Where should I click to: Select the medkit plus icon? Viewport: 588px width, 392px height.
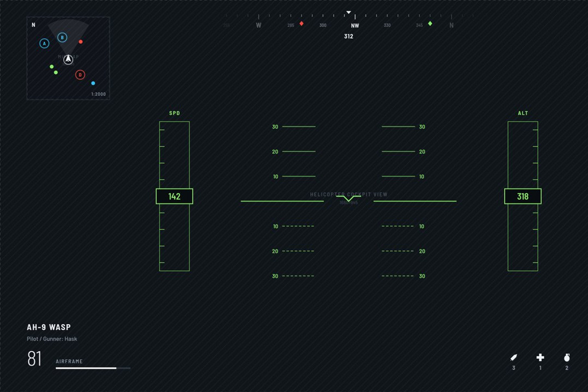point(540,358)
